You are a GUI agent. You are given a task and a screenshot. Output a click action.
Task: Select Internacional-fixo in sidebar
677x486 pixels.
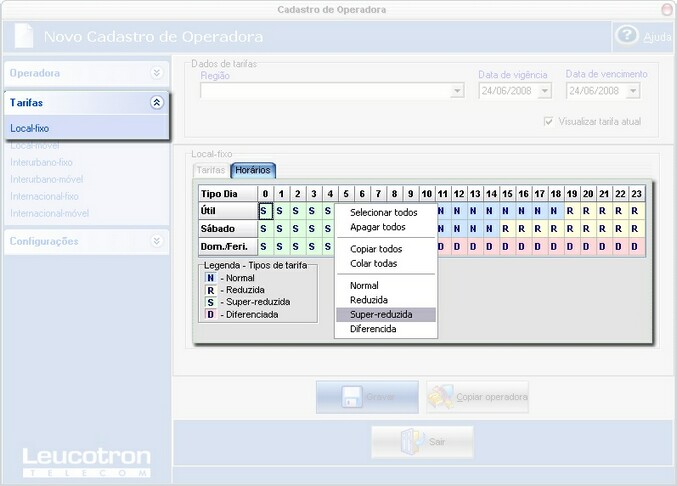pos(44,196)
